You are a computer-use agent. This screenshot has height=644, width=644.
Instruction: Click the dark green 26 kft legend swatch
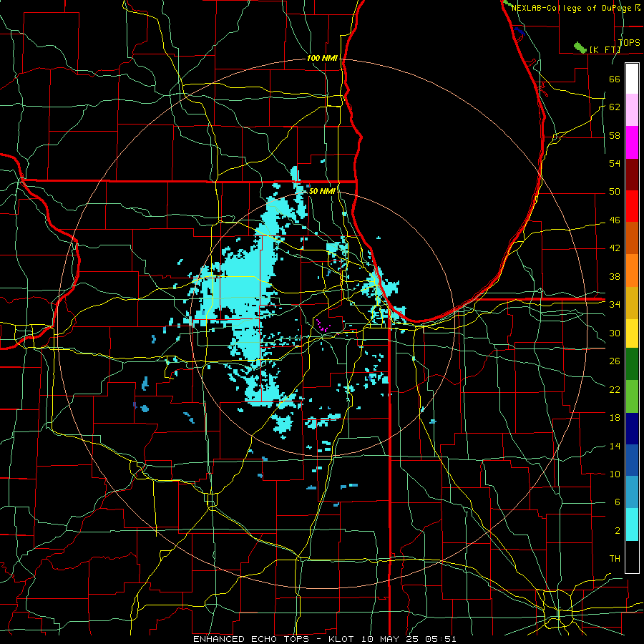coord(632,364)
